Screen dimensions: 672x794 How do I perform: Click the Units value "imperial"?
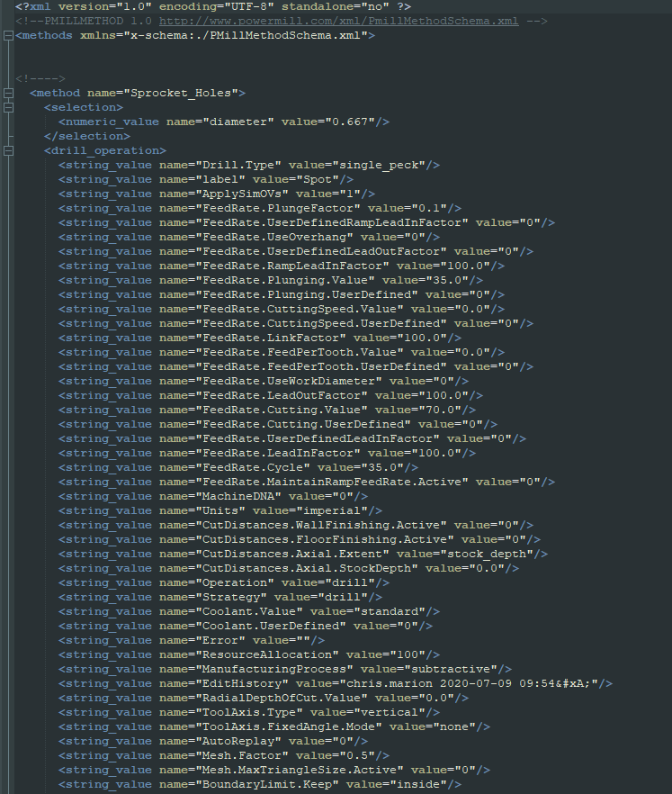point(331,511)
